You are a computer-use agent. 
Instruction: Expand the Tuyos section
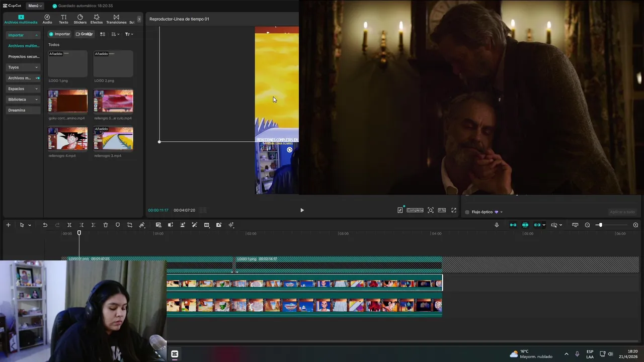23,67
